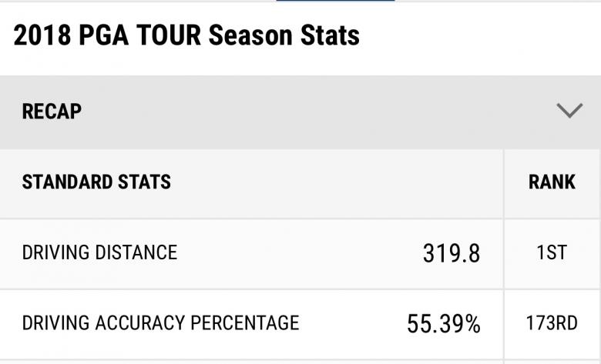Click the blue active tab indicator at top

pyautogui.click(x=335, y=1)
